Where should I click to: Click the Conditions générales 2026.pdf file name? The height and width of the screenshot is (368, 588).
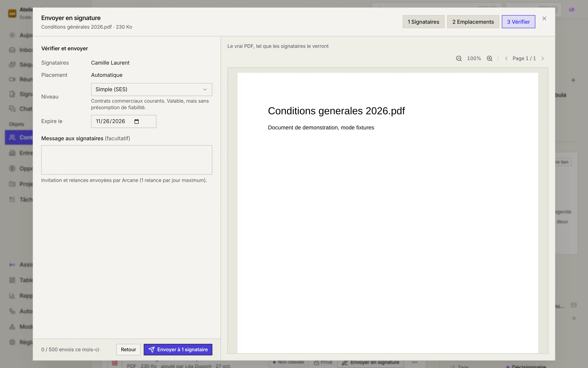(x=76, y=27)
